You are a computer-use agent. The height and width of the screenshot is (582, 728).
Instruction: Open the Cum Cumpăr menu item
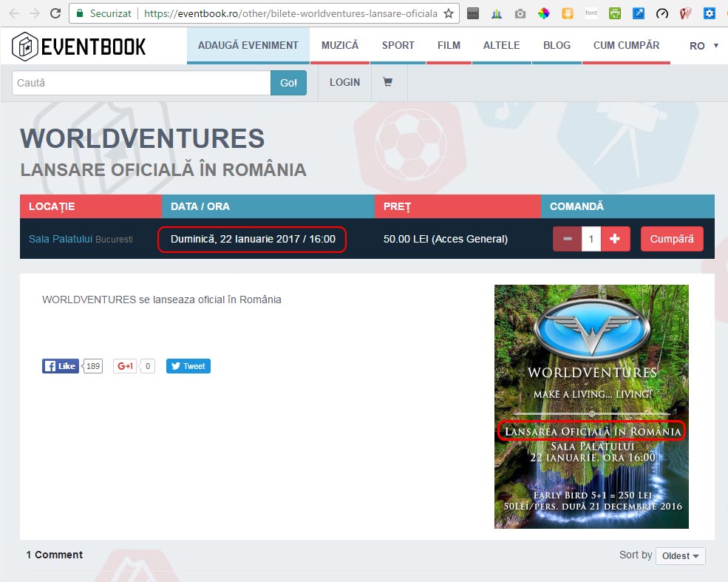point(626,45)
